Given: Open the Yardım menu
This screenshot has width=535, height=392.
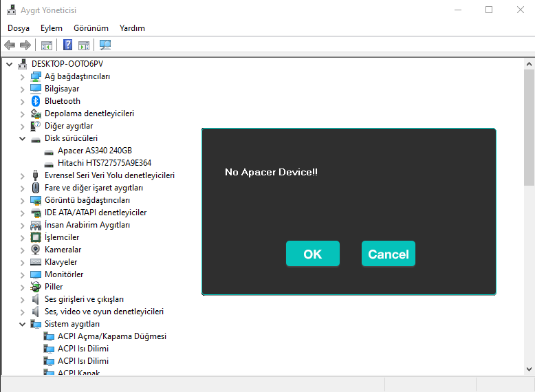Looking at the screenshot, I should pos(132,28).
